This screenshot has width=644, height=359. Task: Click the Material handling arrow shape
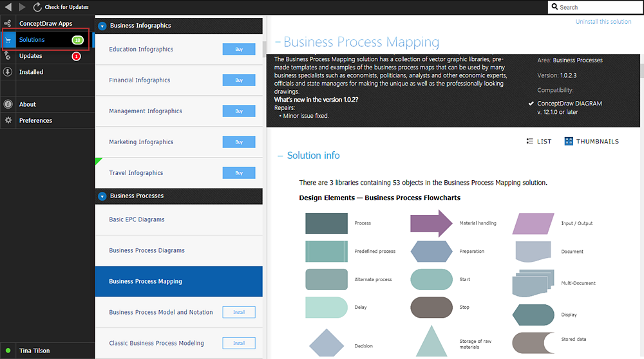[x=431, y=223]
